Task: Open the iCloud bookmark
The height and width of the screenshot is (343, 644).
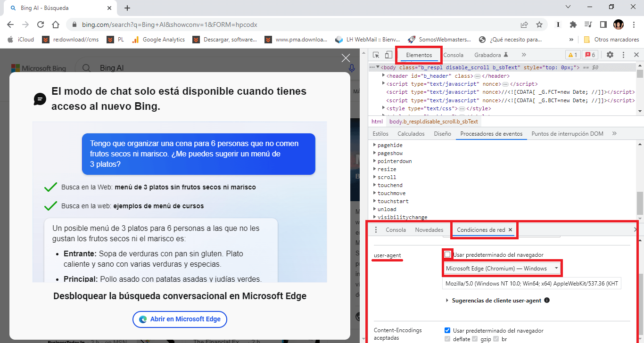Action: pyautogui.click(x=21, y=40)
